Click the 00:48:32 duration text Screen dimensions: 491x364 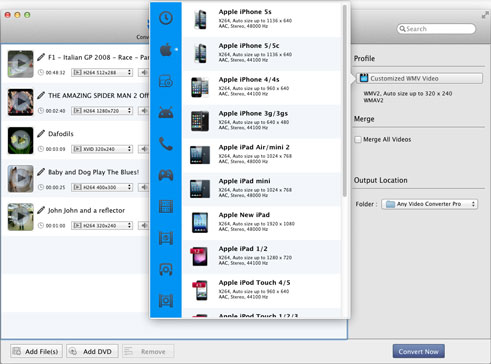(x=55, y=73)
